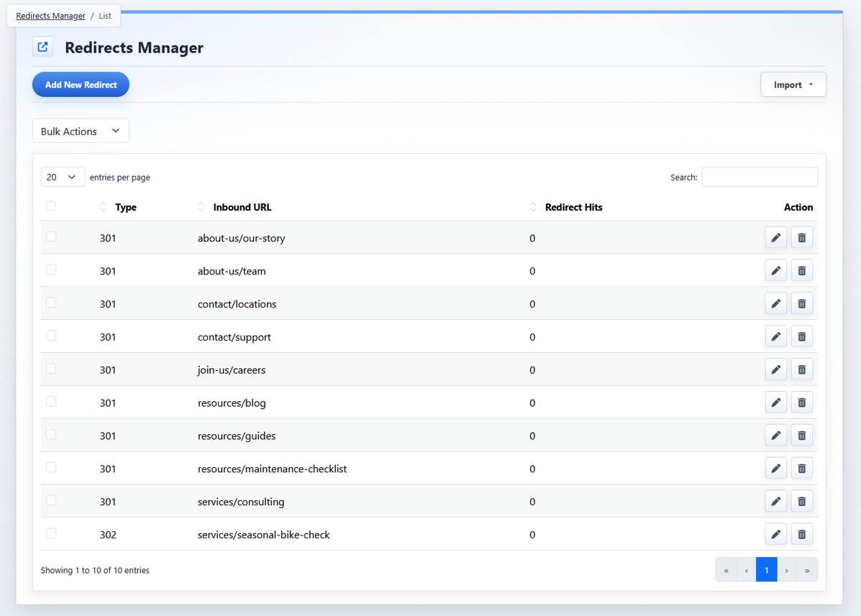
Task: Check the services/consulting row checkbox
Action: coord(50,500)
